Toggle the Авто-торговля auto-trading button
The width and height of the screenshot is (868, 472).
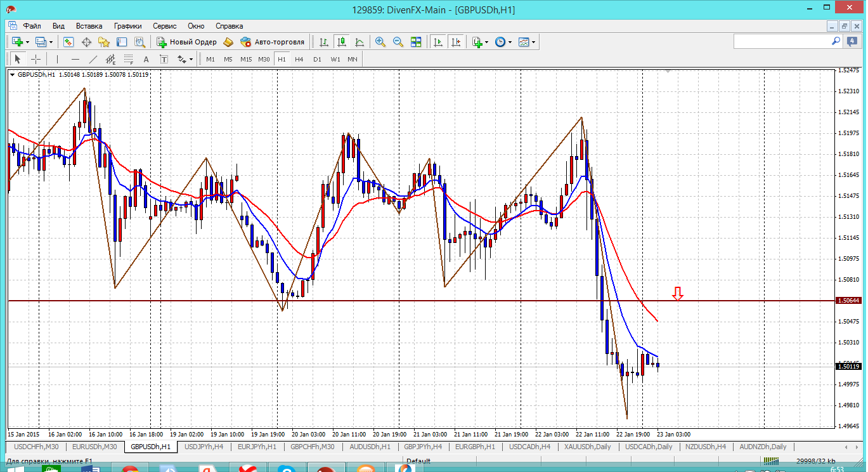coord(273,42)
